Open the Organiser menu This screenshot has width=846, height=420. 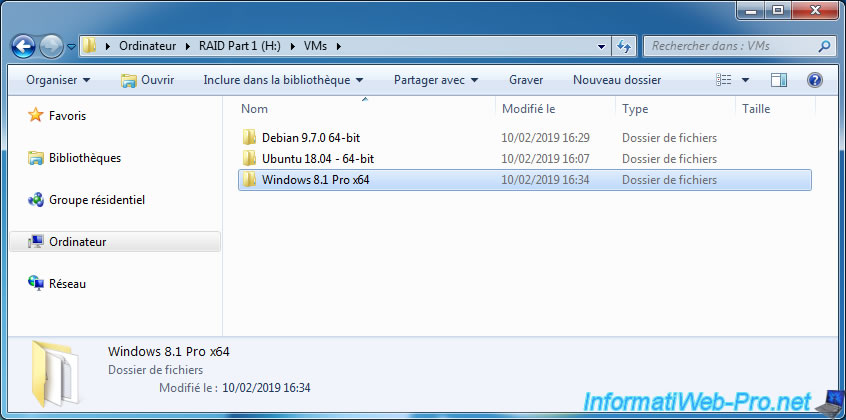pos(58,80)
